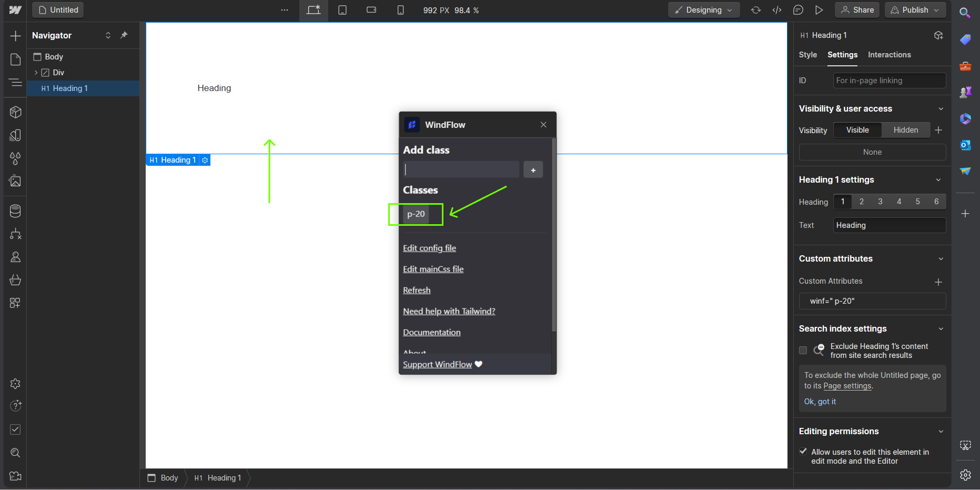Click the Preview play icon
This screenshot has height=490, width=980.
819,10
